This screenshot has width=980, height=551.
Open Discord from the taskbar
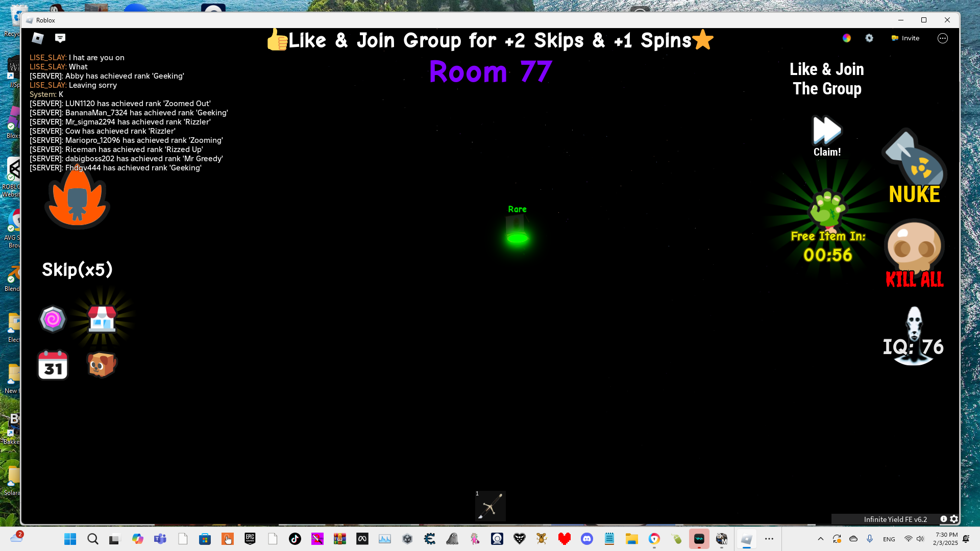[586, 539]
